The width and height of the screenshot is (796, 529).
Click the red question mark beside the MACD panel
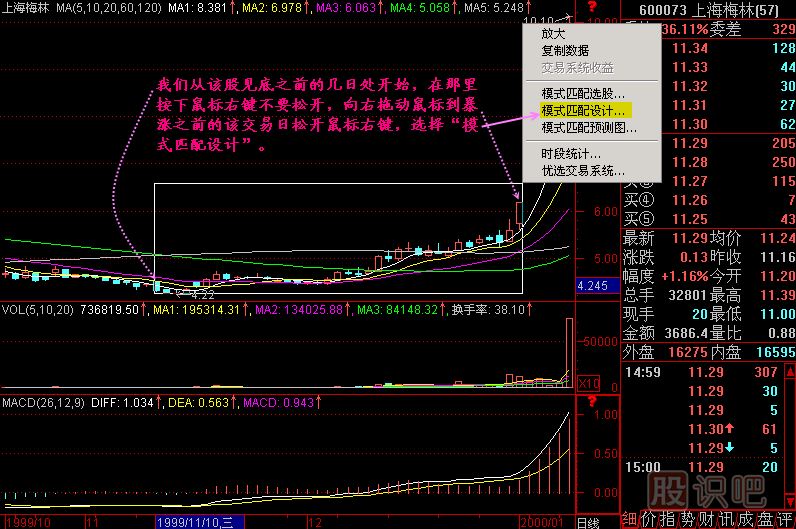click(591, 402)
